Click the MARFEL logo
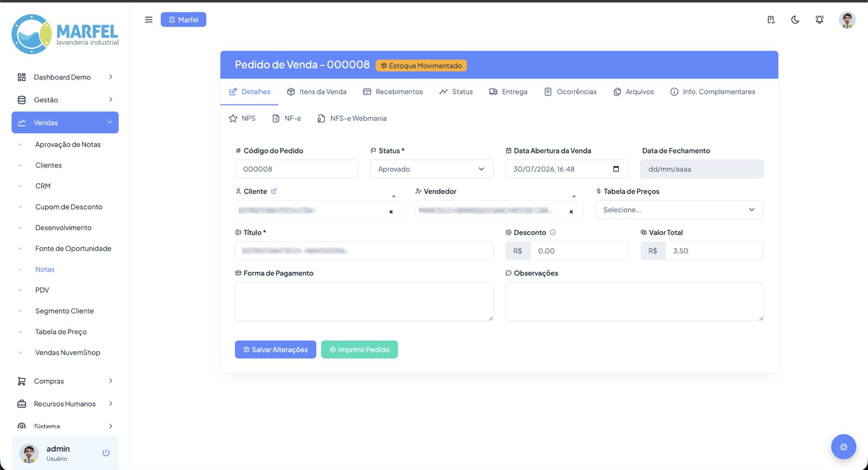Screen dimensions: 868x470 pos(65,34)
